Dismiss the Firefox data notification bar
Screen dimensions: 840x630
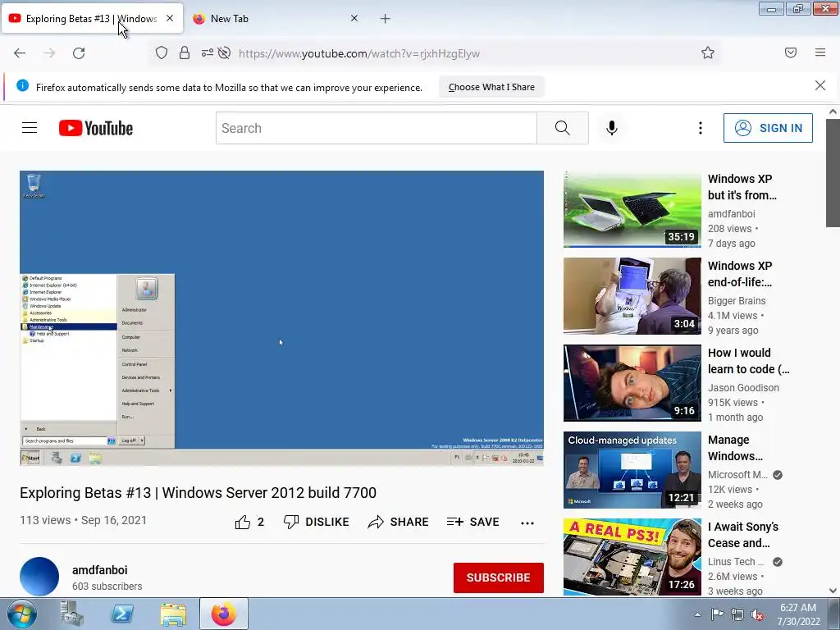pos(820,85)
